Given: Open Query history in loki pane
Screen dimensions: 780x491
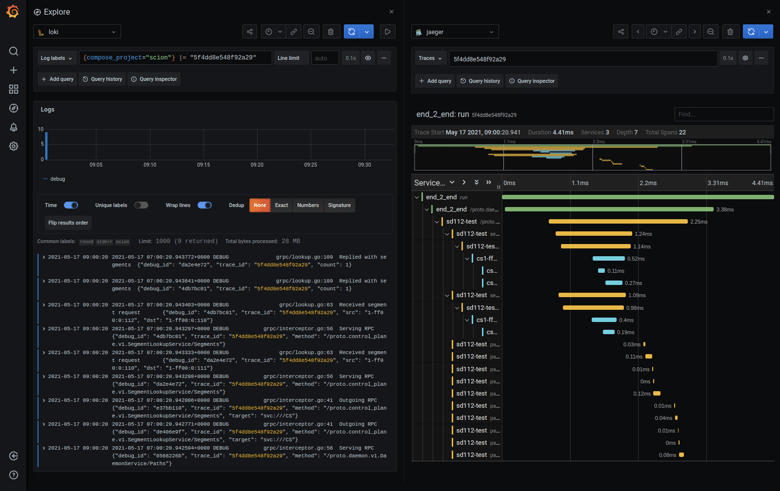Looking at the screenshot, I should 102,79.
